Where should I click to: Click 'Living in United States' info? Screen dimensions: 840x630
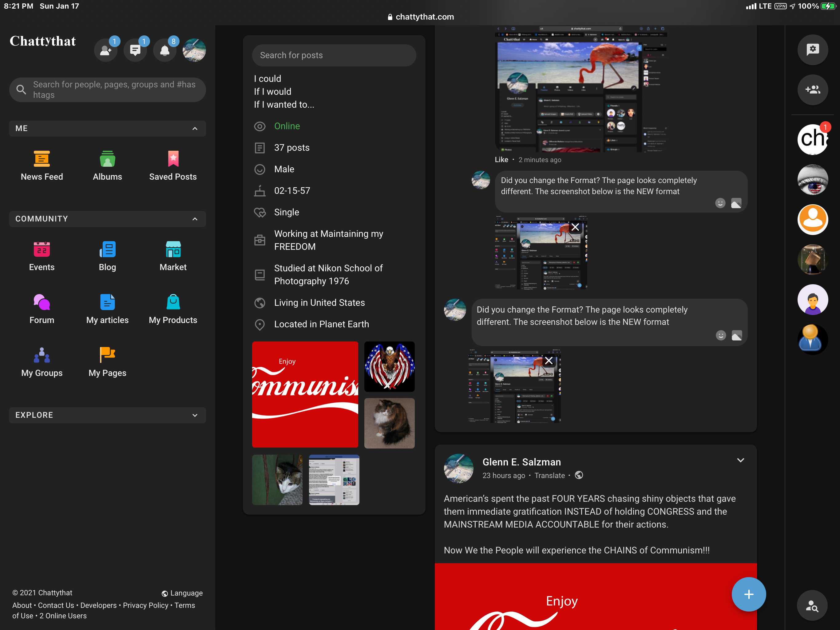[319, 303]
